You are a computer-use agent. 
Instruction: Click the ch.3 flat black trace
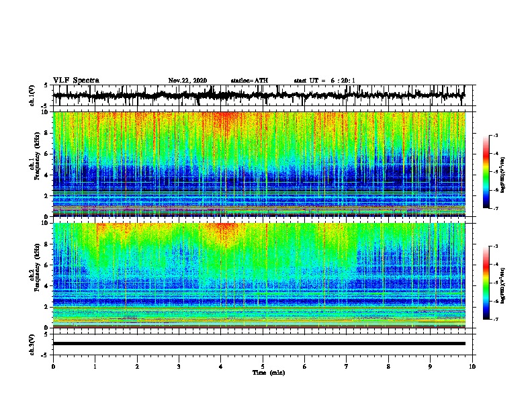[x=259, y=344]
